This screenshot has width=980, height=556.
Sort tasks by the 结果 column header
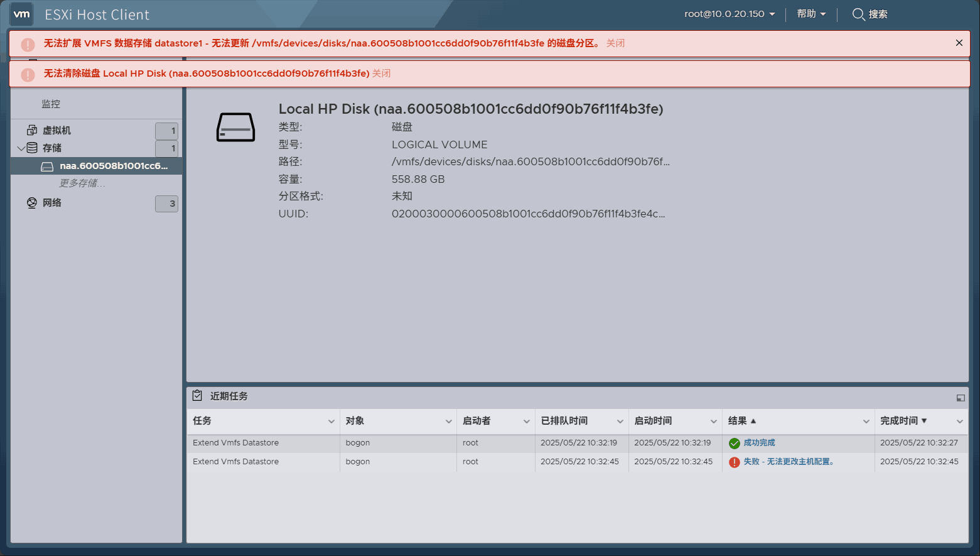click(738, 421)
